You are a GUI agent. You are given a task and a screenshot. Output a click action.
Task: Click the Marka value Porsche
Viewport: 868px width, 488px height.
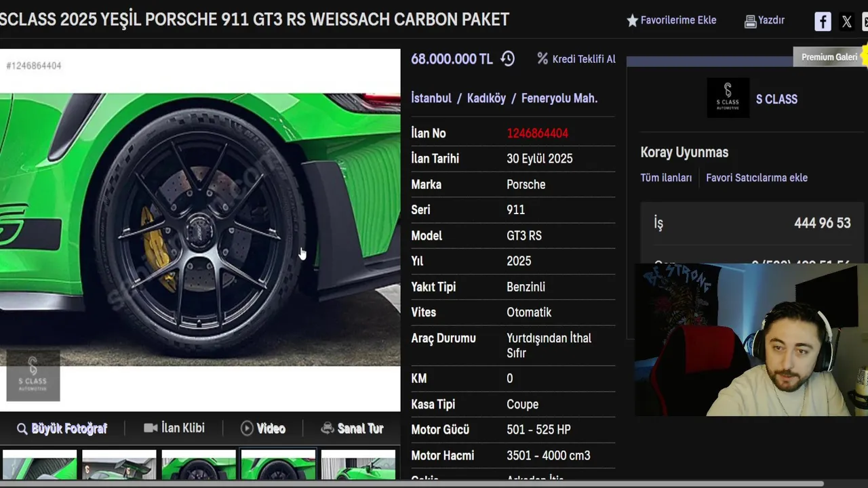click(526, 184)
